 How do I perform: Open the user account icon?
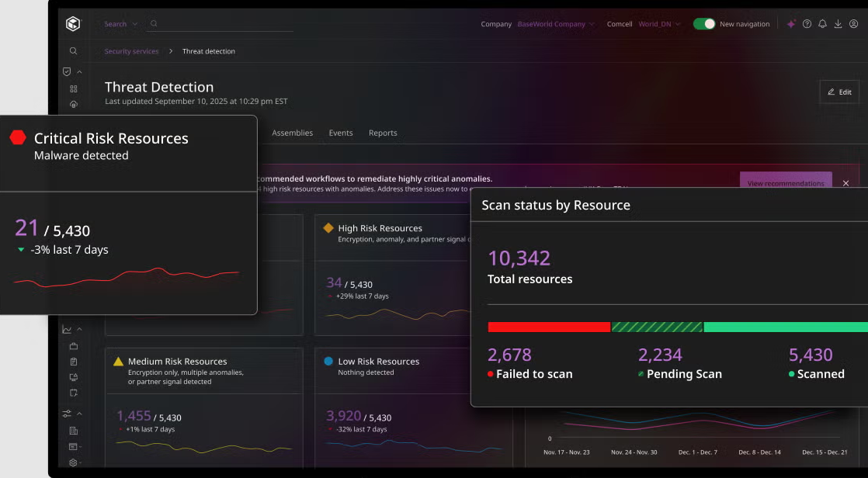(x=852, y=24)
